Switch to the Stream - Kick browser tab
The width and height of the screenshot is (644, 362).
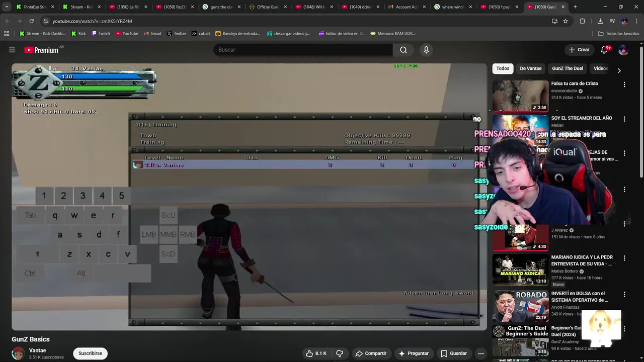tap(80, 7)
